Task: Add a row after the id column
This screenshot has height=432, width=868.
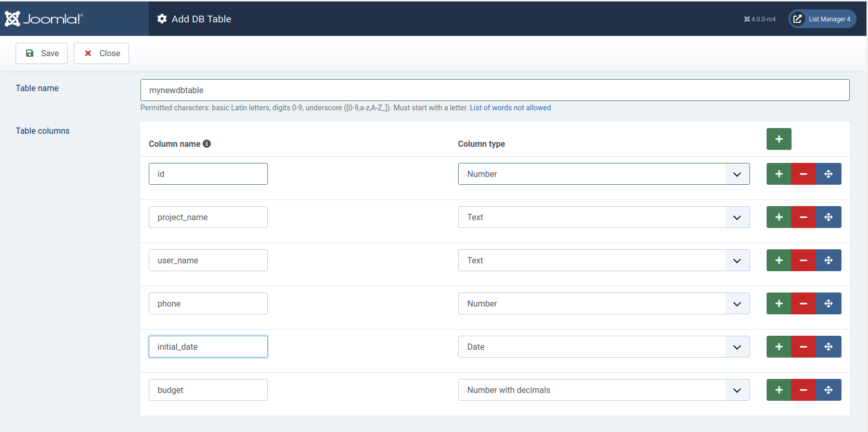Action: tap(779, 174)
